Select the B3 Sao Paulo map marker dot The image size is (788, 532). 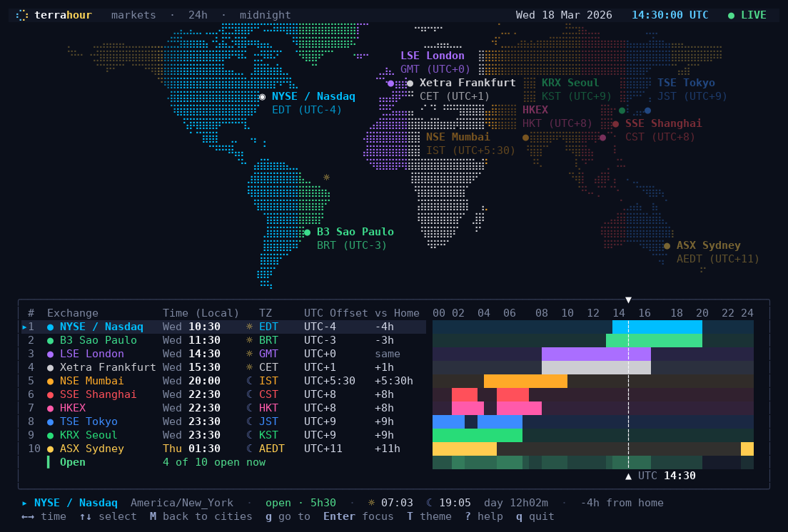pos(307,232)
